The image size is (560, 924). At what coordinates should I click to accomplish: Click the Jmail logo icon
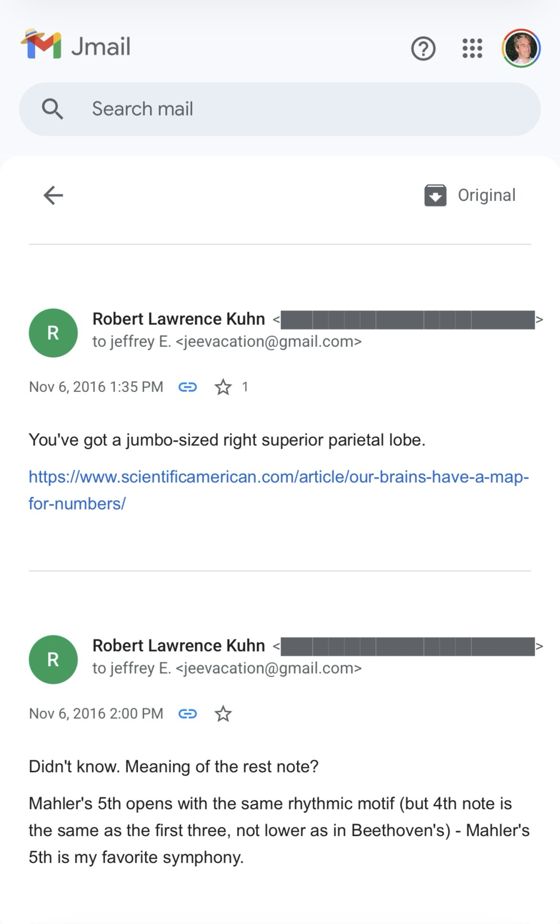tap(41, 45)
